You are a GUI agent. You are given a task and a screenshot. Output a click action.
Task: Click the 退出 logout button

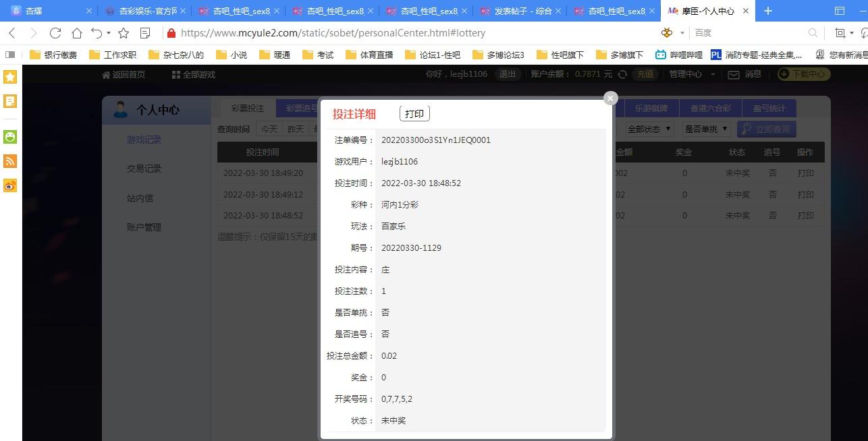507,75
